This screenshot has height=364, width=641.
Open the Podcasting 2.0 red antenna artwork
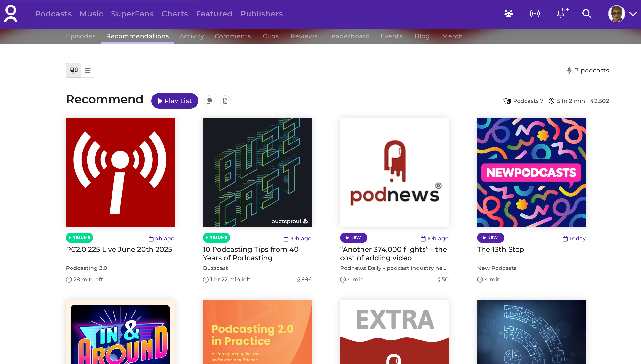click(x=120, y=173)
